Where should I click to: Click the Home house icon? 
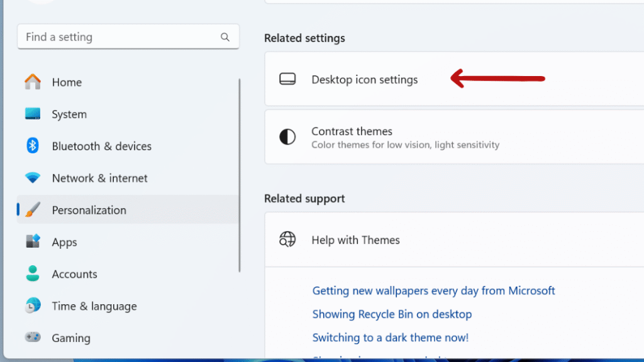(x=33, y=82)
